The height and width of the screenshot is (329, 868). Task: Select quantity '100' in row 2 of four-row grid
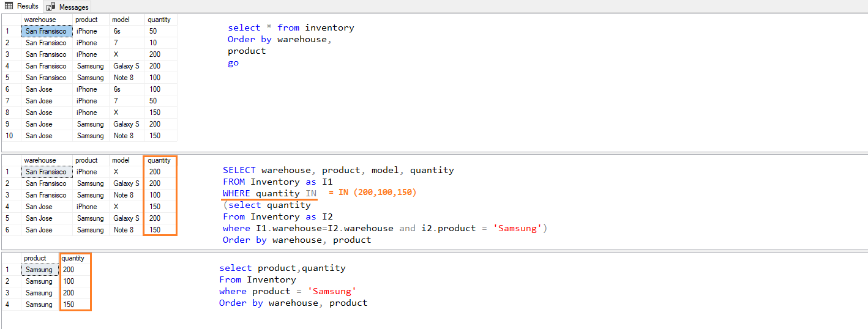click(x=75, y=281)
